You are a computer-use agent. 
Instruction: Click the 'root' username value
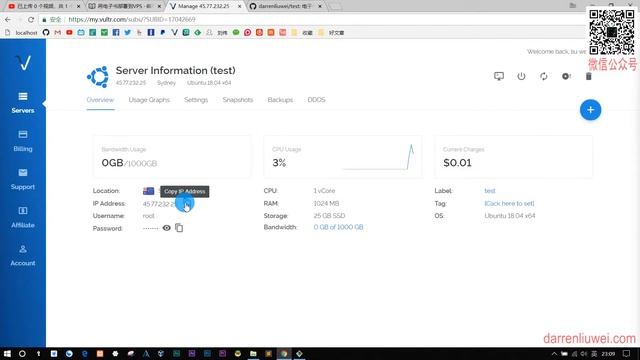[x=149, y=216]
